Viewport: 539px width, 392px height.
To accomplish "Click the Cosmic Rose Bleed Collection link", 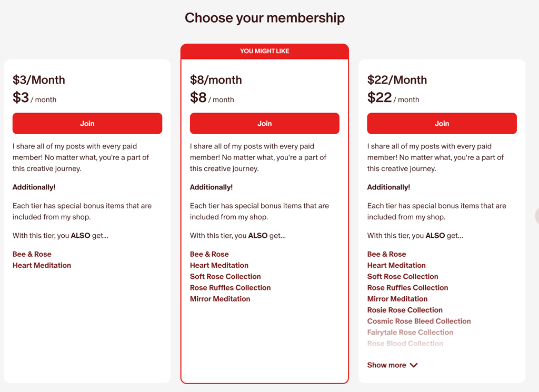I will (419, 321).
